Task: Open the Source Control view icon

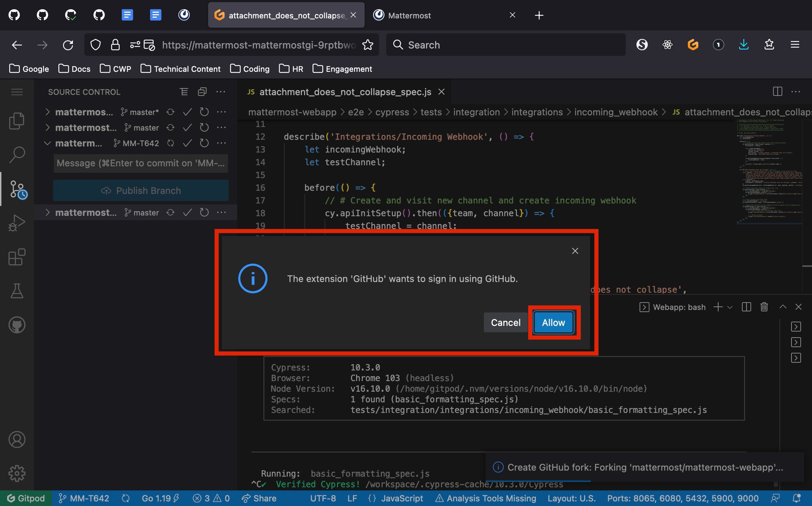Action: coord(18,190)
